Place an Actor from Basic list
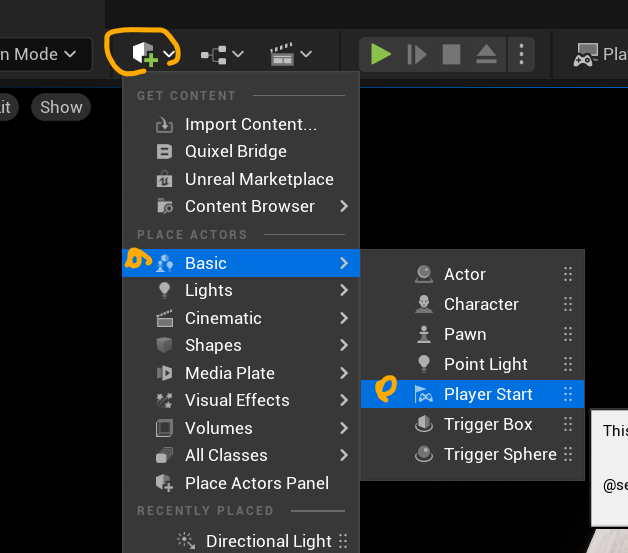The height and width of the screenshot is (553, 628). point(473,274)
